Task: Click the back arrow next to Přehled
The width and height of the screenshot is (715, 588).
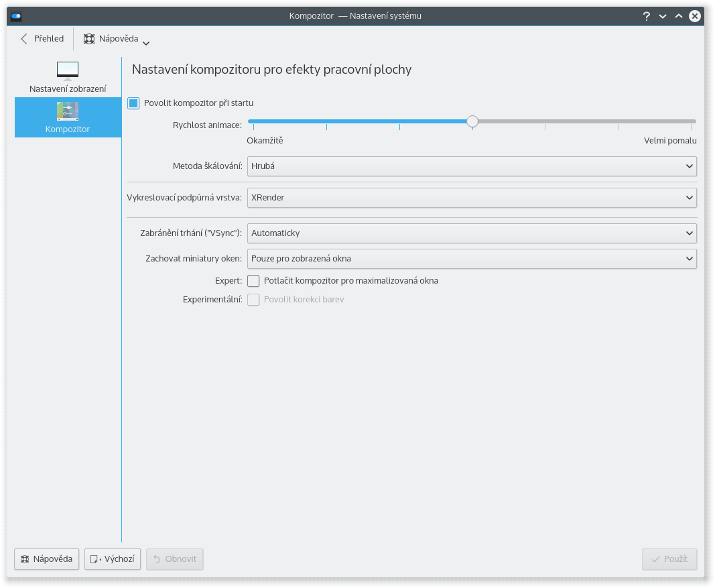Action: click(x=25, y=39)
